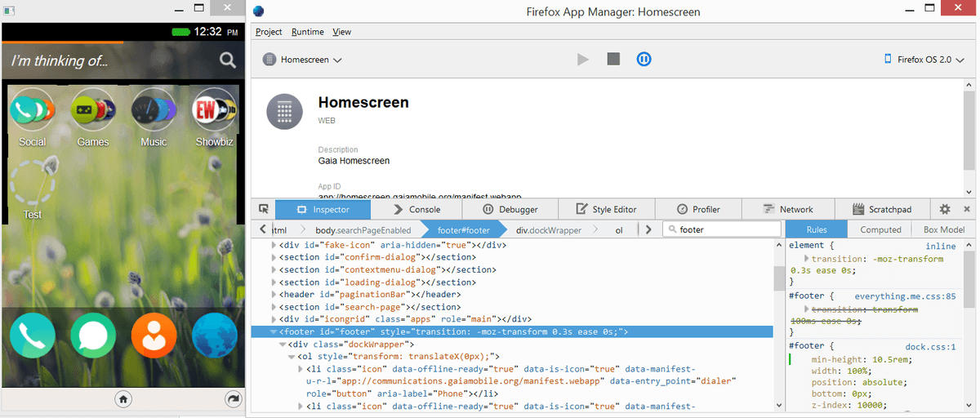Tap the search magnifier in simulator
This screenshot has height=418, width=980.
[x=228, y=60]
